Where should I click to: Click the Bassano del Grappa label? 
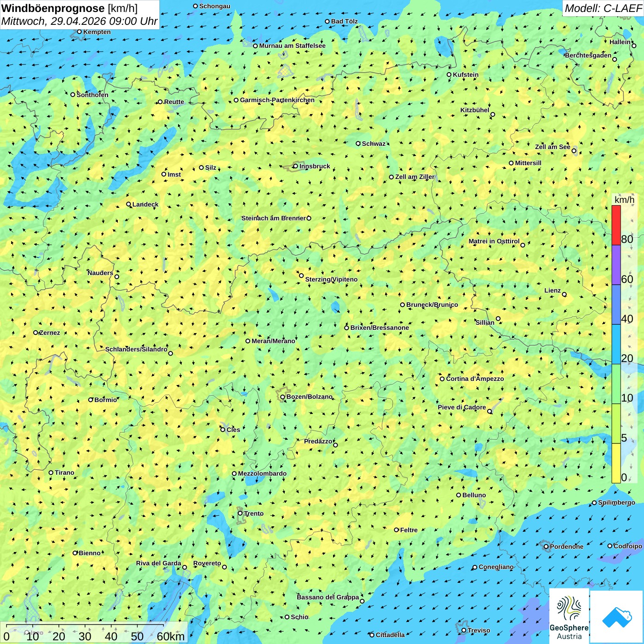click(328, 597)
